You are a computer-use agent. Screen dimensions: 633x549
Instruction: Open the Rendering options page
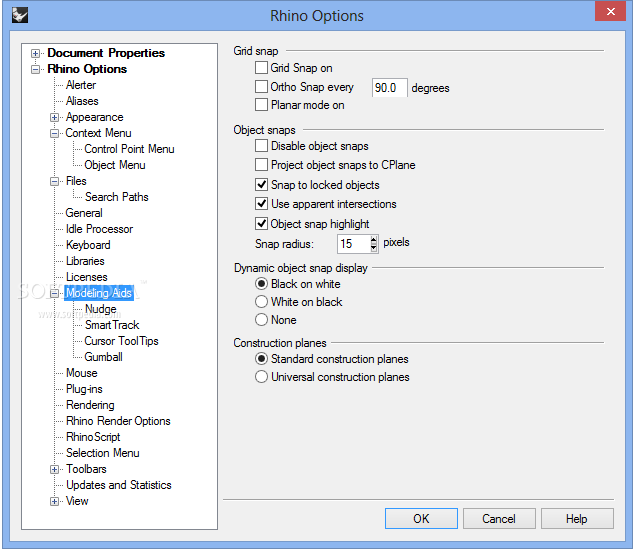pyautogui.click(x=90, y=405)
